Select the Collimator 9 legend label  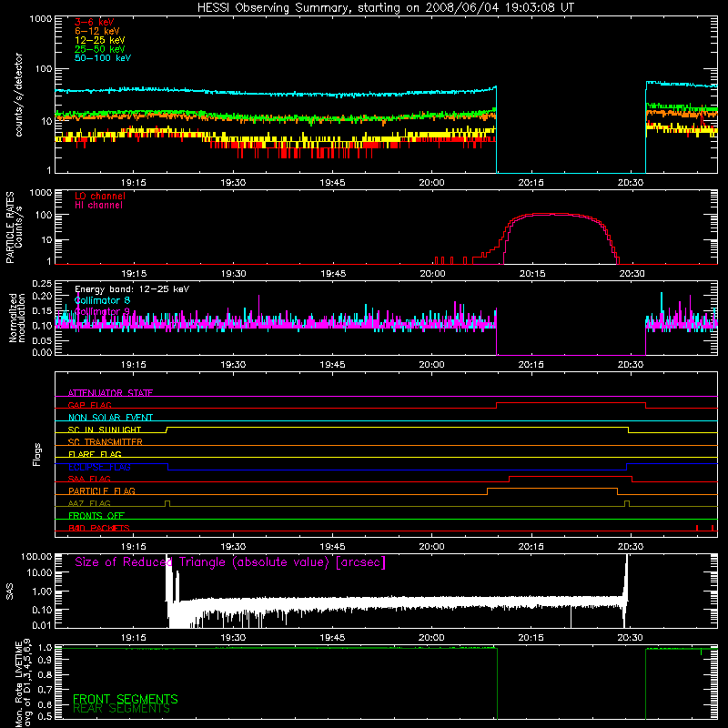(x=102, y=311)
